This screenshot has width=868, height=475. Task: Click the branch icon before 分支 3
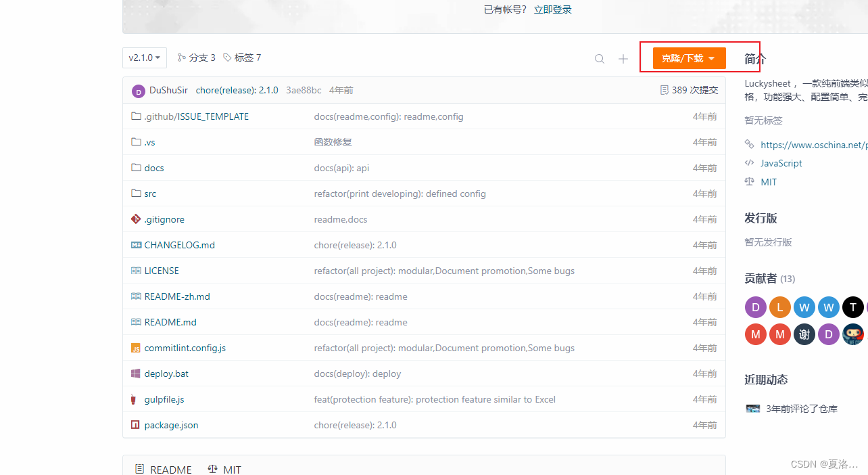click(x=181, y=58)
